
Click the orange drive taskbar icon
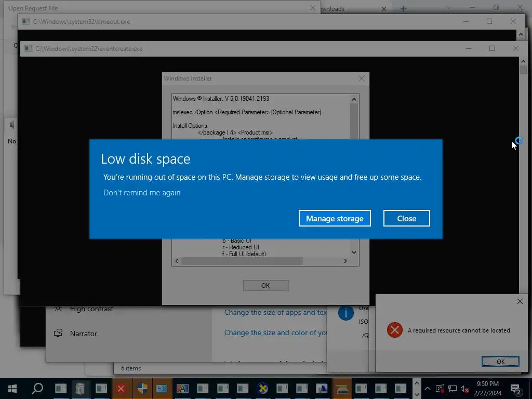(342, 389)
